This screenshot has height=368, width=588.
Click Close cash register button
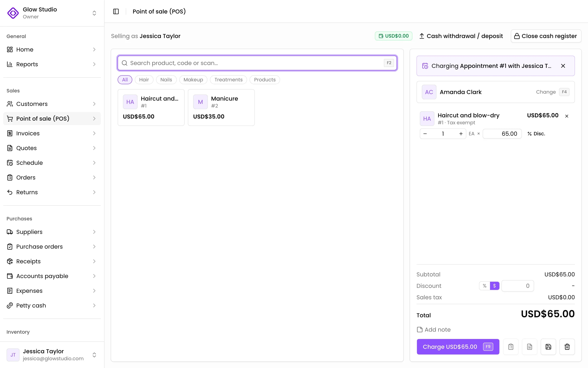click(546, 36)
